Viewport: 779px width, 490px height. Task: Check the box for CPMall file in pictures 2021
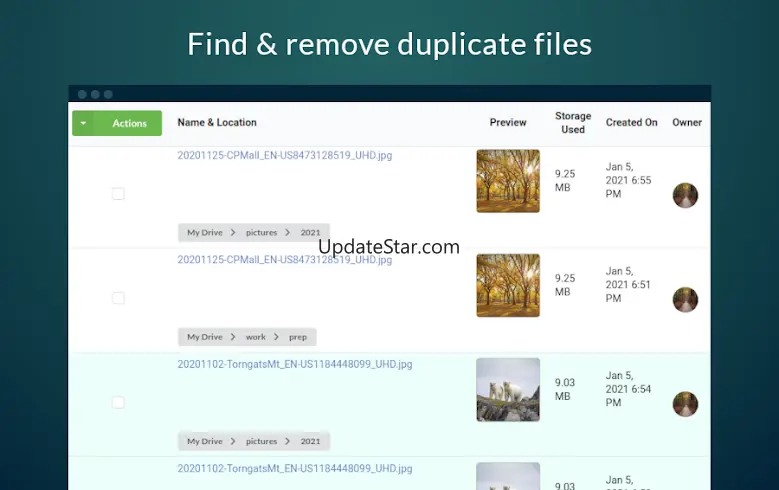tap(118, 194)
